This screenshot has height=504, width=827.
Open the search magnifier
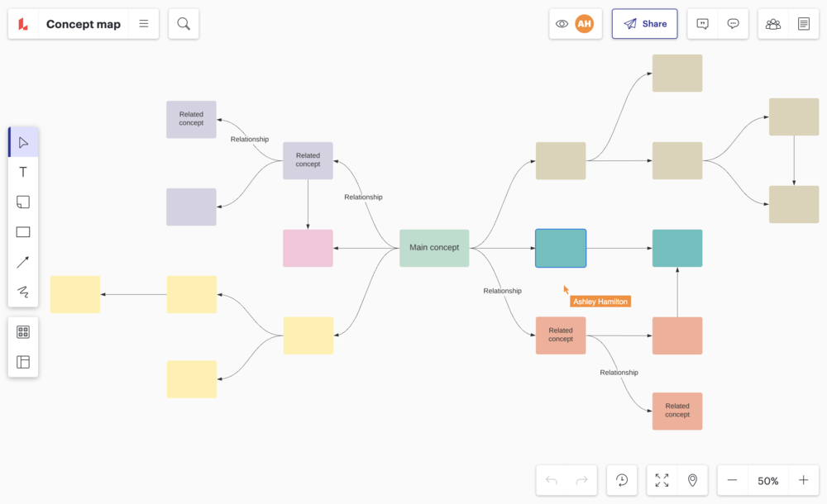(x=184, y=24)
